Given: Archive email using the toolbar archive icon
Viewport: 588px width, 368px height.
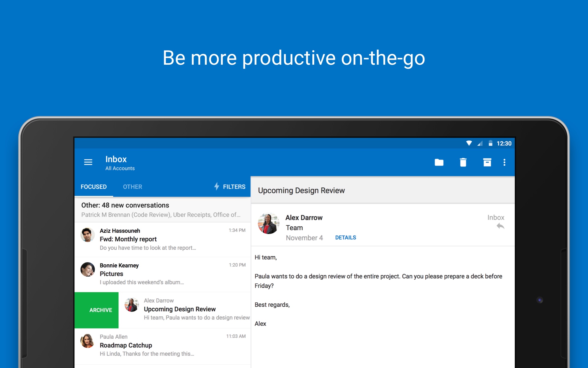Looking at the screenshot, I should [487, 162].
